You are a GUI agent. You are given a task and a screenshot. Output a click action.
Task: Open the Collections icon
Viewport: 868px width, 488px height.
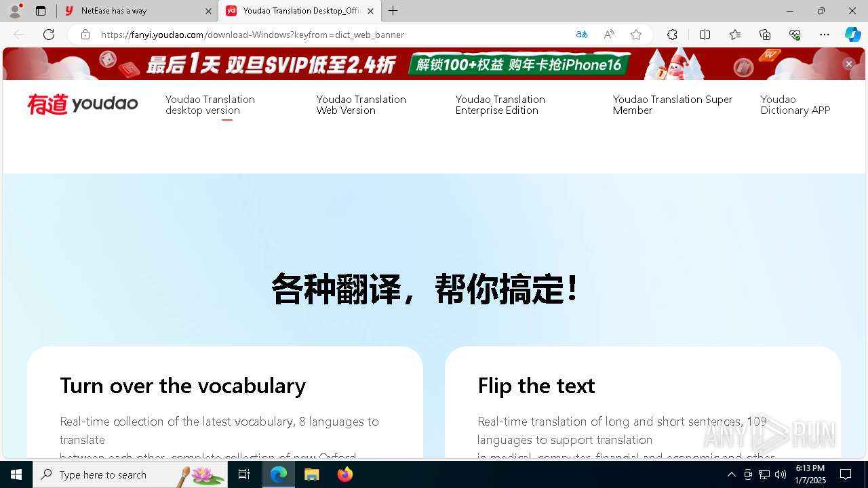click(765, 35)
